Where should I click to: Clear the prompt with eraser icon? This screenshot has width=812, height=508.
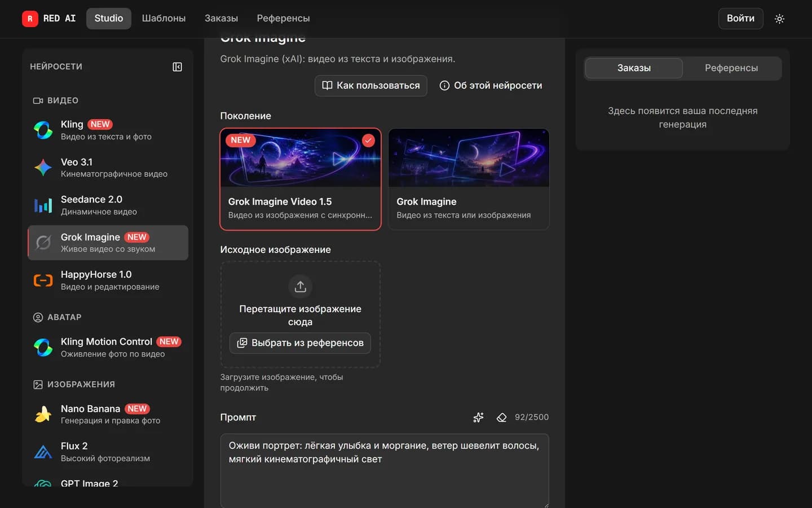(501, 417)
